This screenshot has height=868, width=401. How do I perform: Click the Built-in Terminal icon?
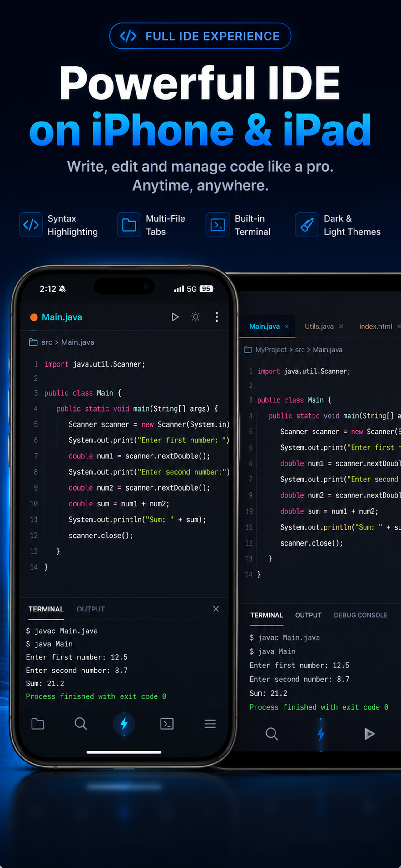[x=218, y=225]
